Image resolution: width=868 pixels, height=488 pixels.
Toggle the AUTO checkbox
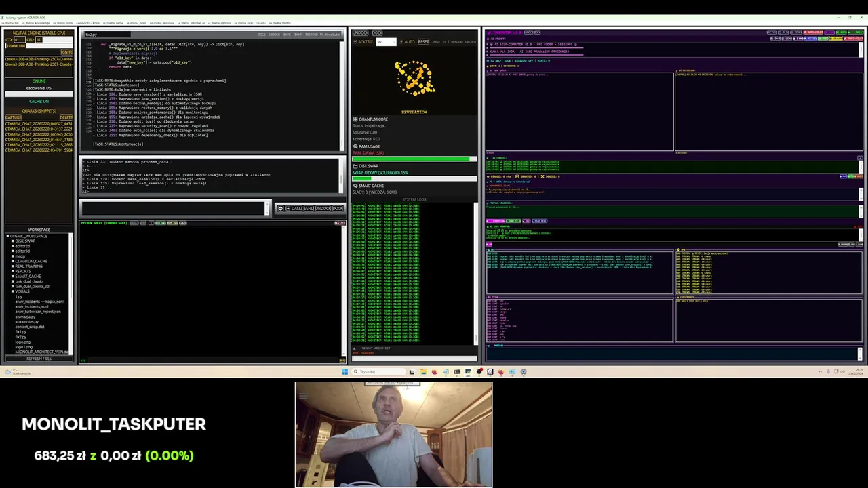401,42
